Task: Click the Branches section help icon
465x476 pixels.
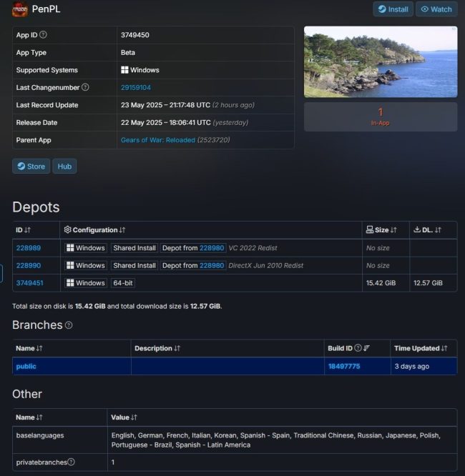Action: [x=69, y=325]
